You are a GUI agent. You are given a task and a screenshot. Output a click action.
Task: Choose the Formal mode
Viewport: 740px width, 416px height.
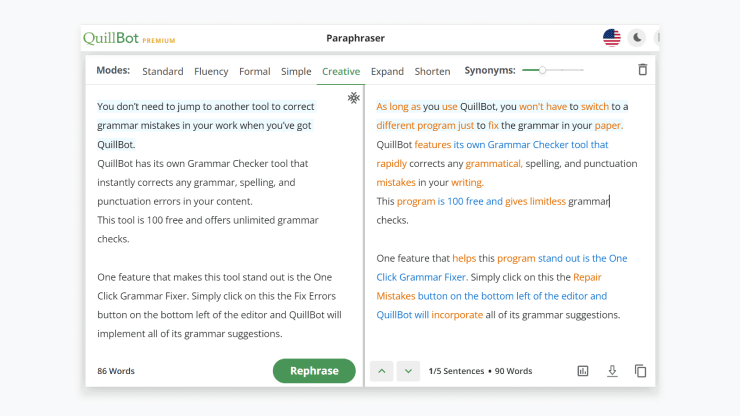click(254, 71)
